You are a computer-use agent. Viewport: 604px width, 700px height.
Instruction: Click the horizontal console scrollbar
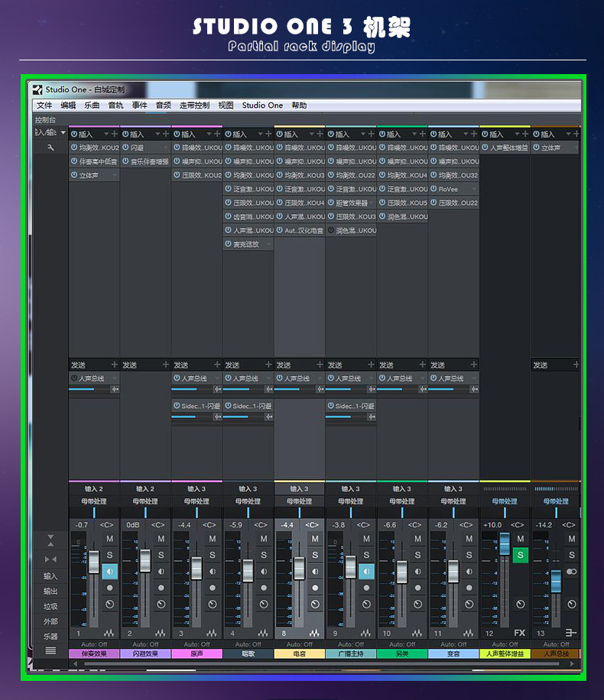pos(322,664)
